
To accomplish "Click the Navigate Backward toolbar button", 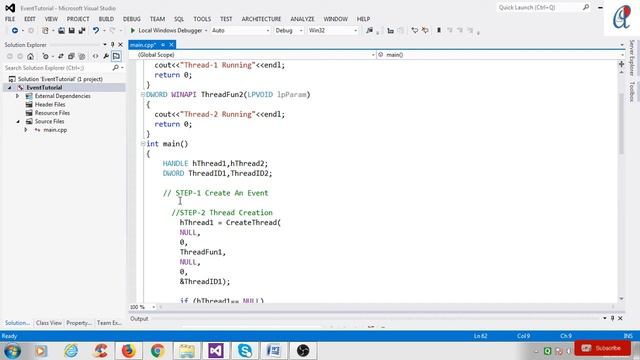I will (x=15, y=31).
